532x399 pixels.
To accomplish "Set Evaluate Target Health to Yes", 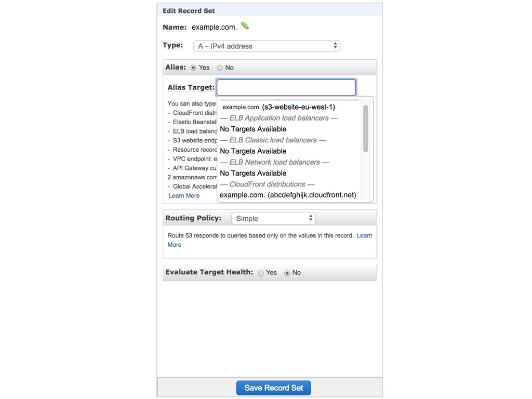I will [x=261, y=273].
